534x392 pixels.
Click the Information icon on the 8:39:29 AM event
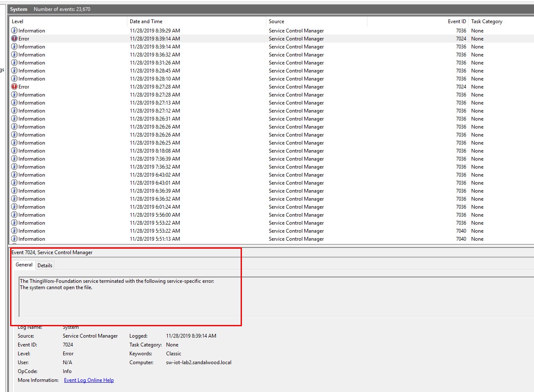click(14, 30)
